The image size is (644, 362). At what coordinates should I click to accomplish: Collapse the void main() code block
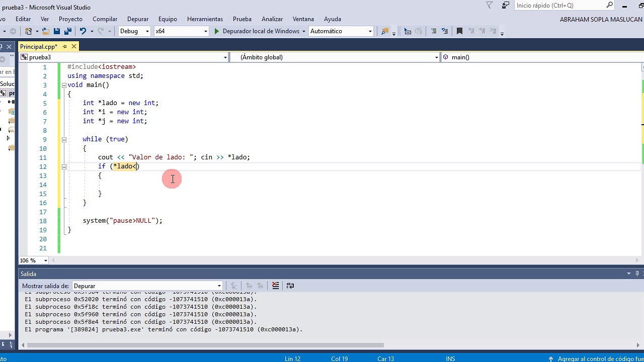point(64,85)
